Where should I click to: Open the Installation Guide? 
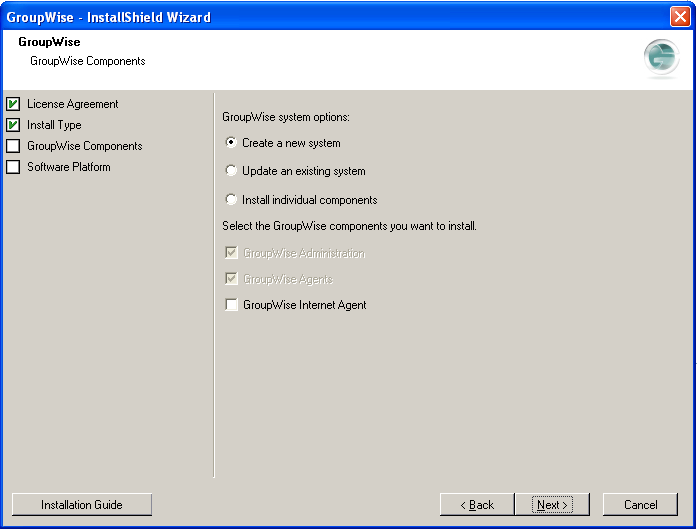[x=82, y=505]
